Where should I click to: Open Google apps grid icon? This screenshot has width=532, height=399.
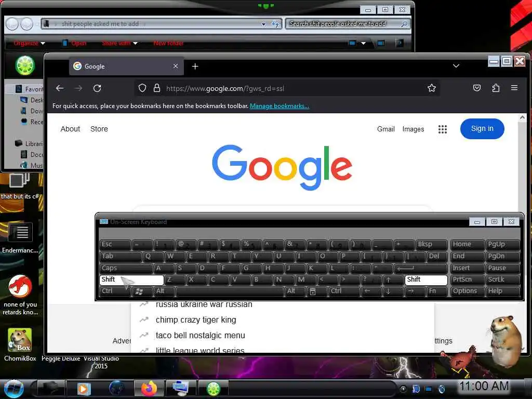pos(443,129)
